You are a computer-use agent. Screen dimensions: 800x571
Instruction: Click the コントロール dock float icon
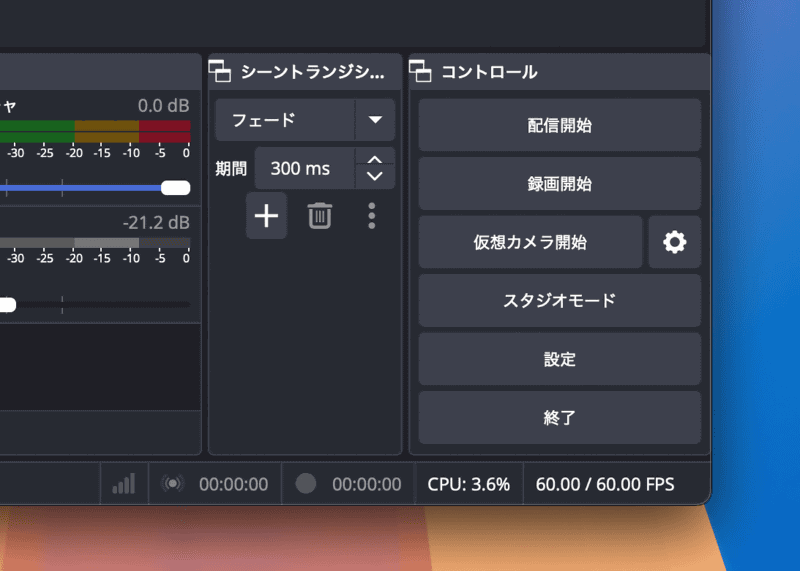pyautogui.click(x=420, y=71)
